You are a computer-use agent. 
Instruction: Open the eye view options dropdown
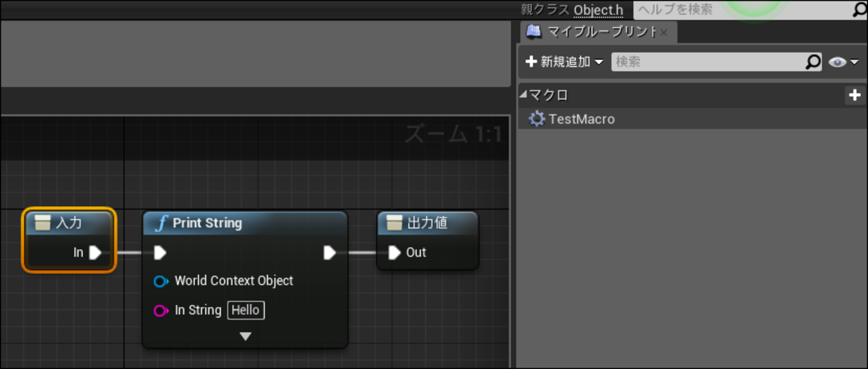[843, 62]
